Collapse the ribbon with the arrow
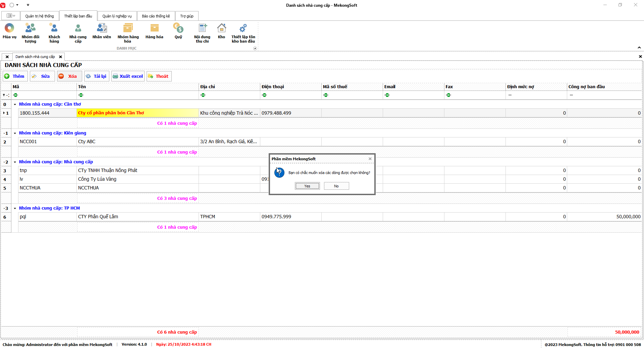Image resolution: width=644 pixels, height=348 pixels. [x=639, y=48]
